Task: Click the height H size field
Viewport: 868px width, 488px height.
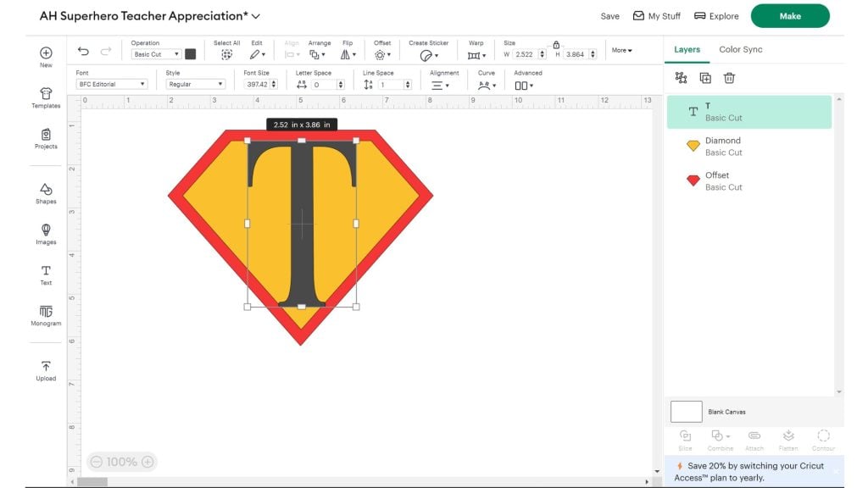Action: 576,54
